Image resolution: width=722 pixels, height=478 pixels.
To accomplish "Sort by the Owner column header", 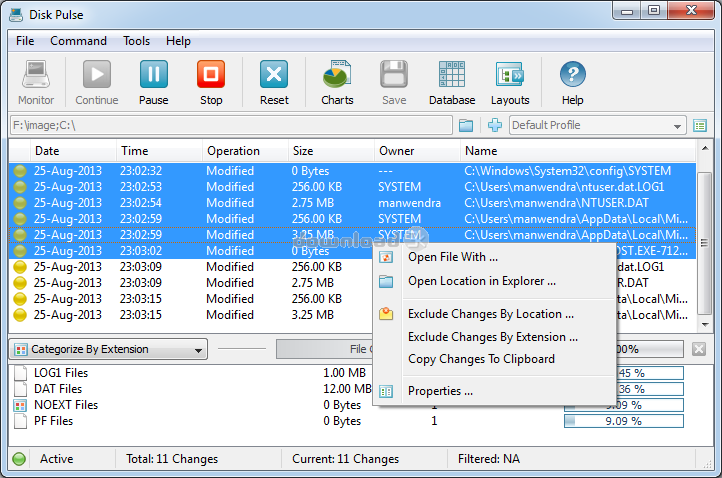I will (x=418, y=151).
